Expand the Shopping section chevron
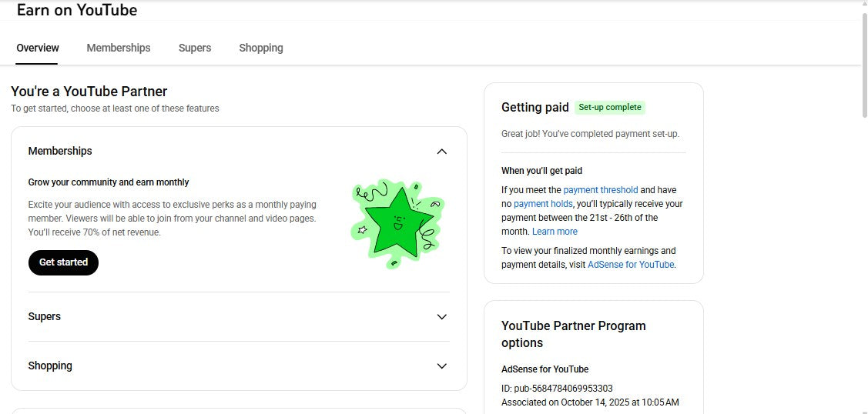 [442, 366]
